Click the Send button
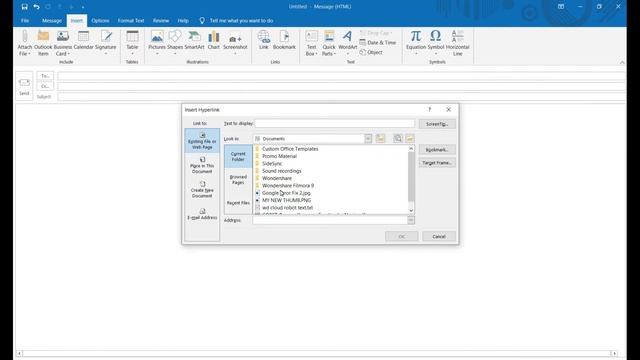 point(24,86)
